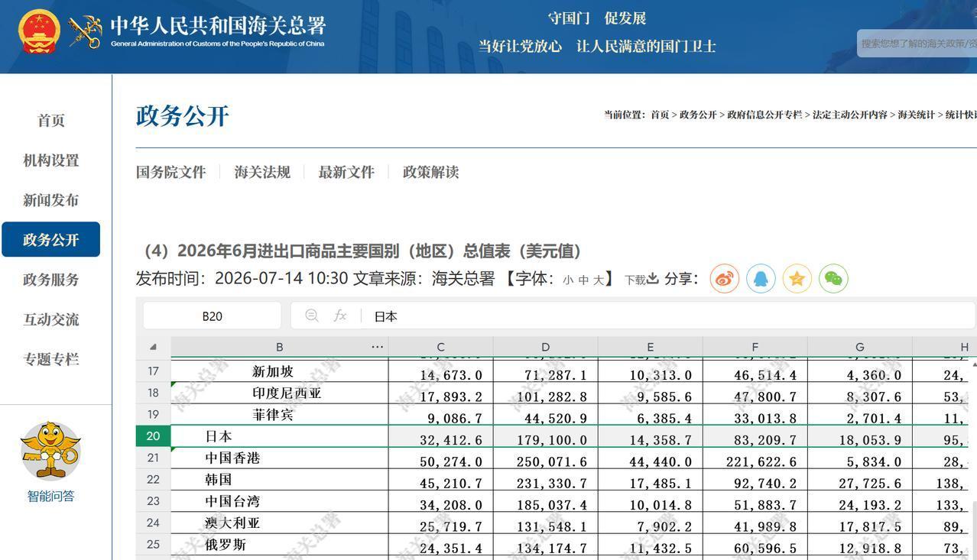This screenshot has width=977, height=560.
Task: Select row header 23
Action: click(x=153, y=501)
